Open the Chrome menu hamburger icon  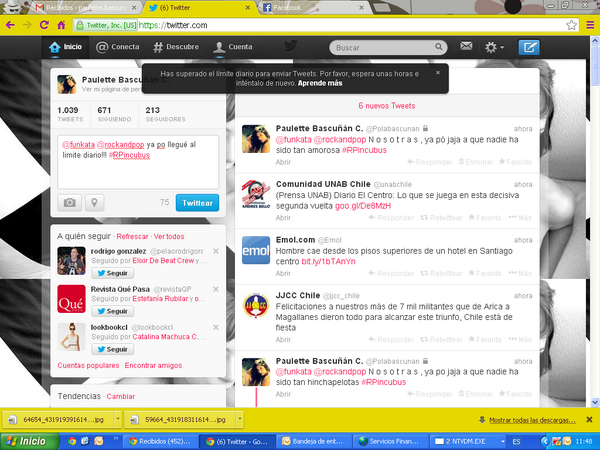coord(590,25)
